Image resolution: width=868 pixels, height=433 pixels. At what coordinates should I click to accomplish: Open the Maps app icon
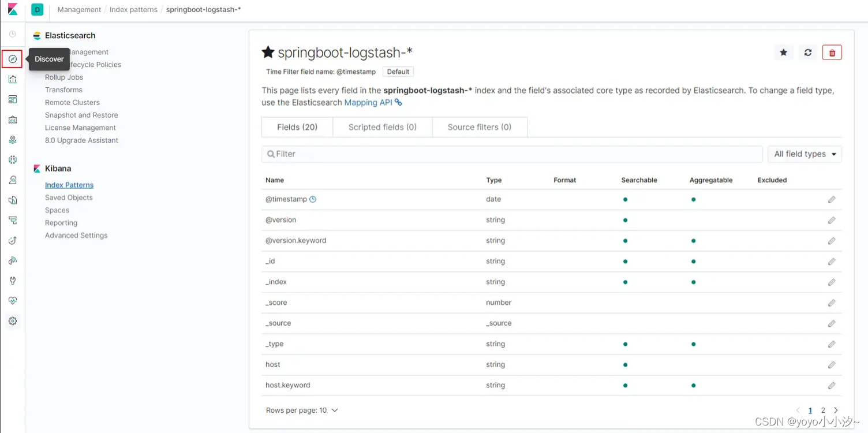click(x=13, y=140)
